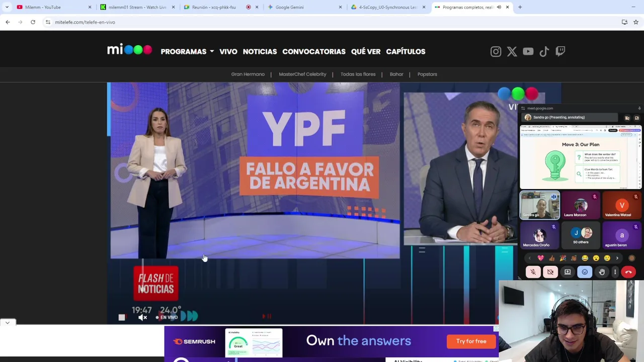Open the Gran Hermano link

248,74
